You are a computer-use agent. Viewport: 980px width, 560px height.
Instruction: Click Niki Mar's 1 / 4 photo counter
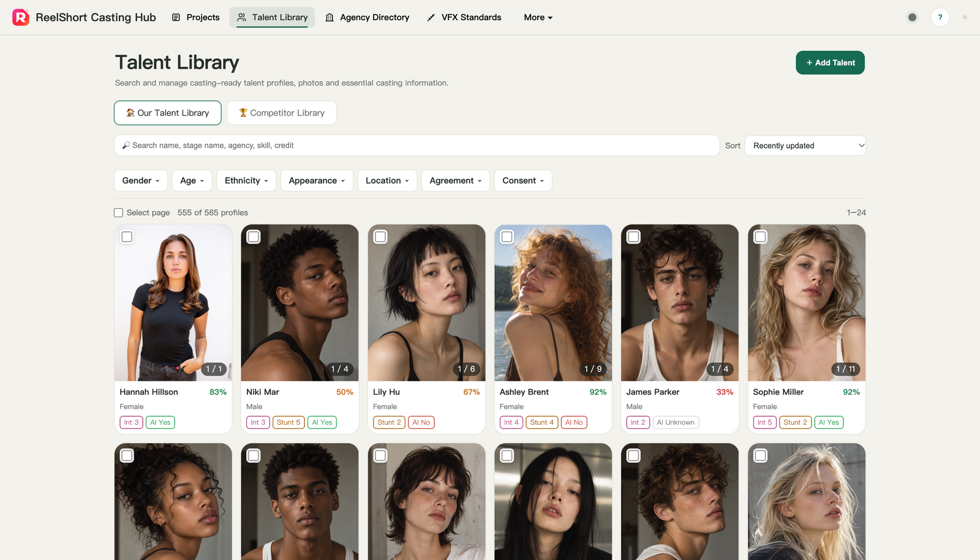coord(340,369)
